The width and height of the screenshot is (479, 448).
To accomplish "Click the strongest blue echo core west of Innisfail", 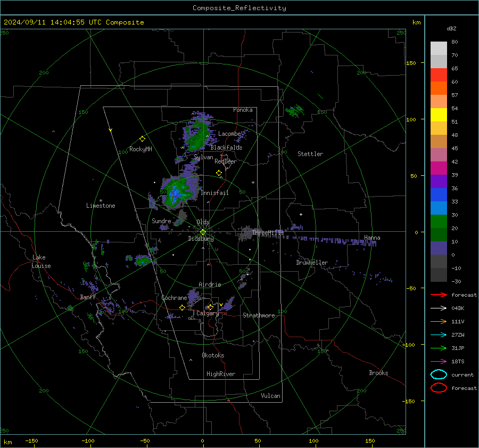I will tap(175, 194).
